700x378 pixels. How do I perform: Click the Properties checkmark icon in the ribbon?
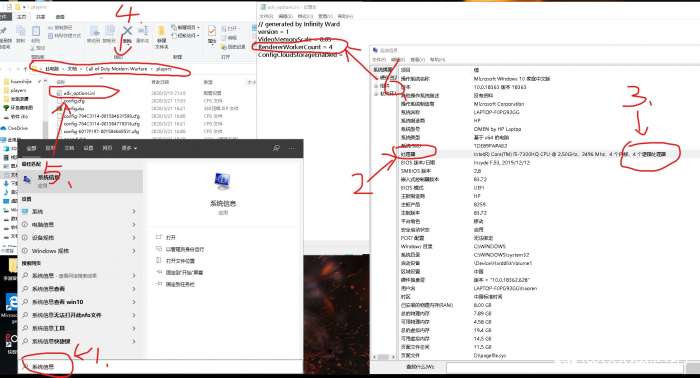point(212,30)
